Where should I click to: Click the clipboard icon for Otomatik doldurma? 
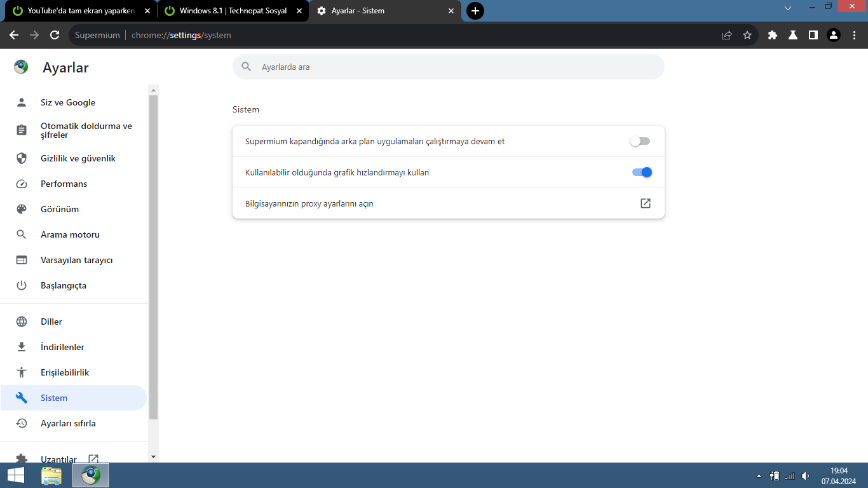click(x=22, y=130)
